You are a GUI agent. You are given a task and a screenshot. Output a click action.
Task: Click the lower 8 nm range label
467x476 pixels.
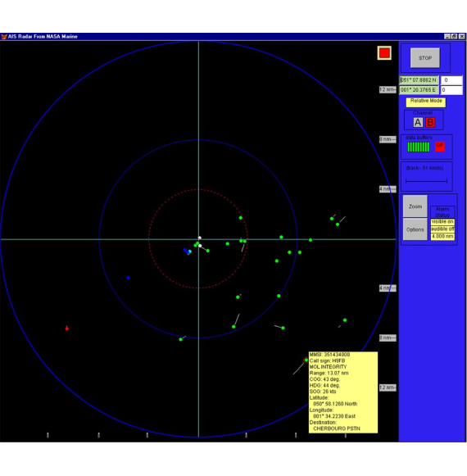388,338
